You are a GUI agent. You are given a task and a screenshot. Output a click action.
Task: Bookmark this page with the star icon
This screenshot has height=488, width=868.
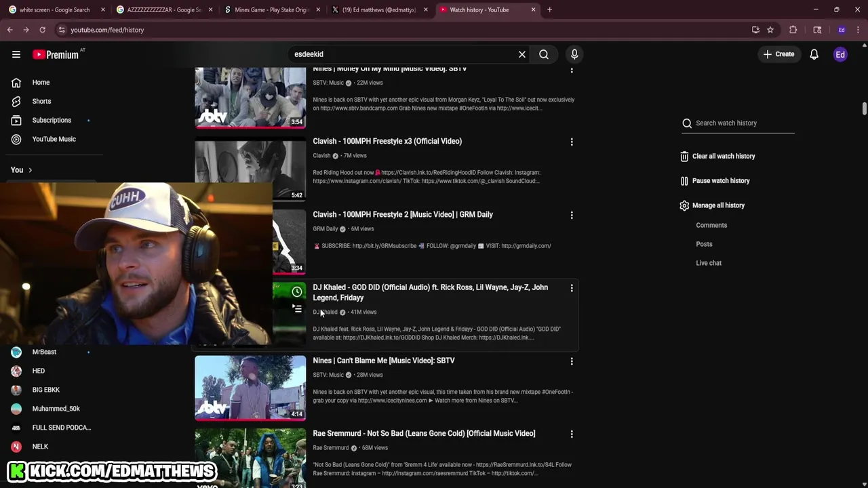(x=770, y=30)
